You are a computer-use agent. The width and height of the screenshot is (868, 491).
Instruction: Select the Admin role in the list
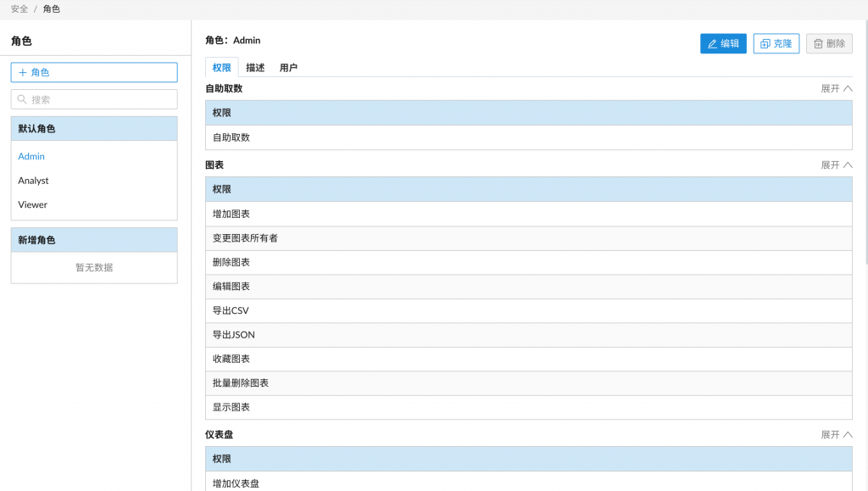(31, 156)
